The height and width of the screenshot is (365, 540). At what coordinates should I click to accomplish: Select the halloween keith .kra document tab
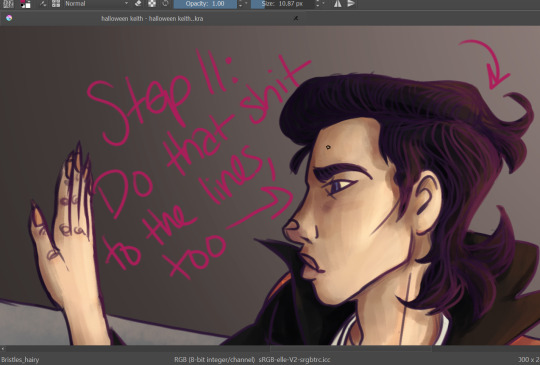click(152, 19)
